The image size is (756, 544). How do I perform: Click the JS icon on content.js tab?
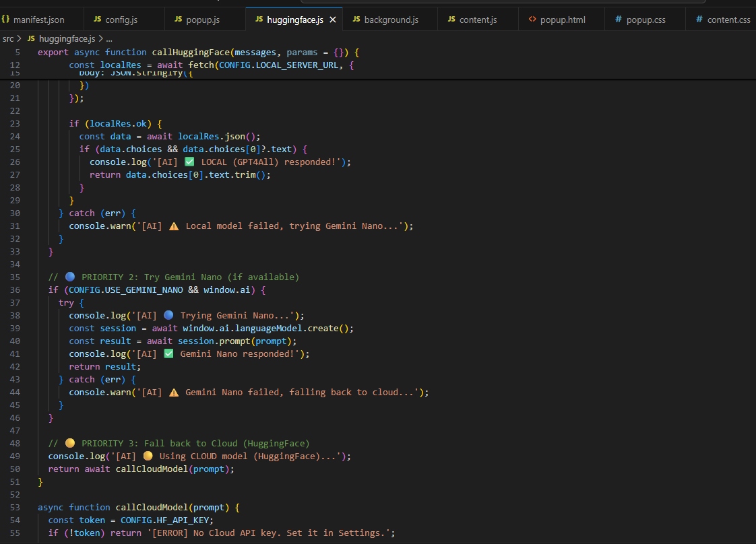451,20
